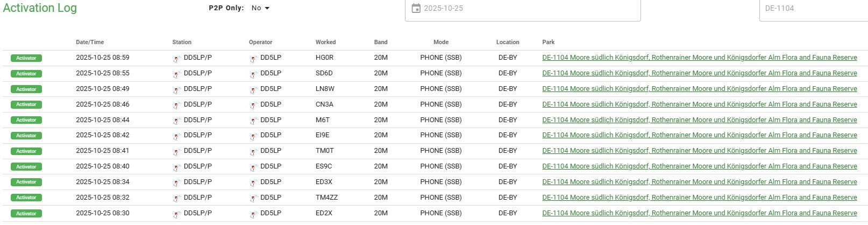
Task: Click station flag icon in 08:59 row
Action: (x=176, y=59)
